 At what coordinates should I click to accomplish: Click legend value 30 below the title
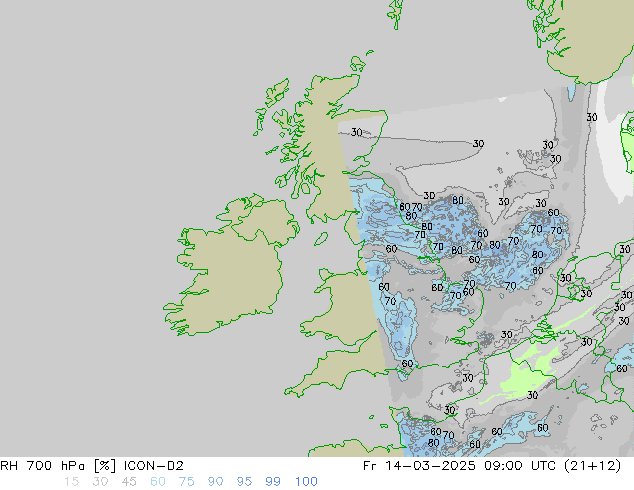100,482
